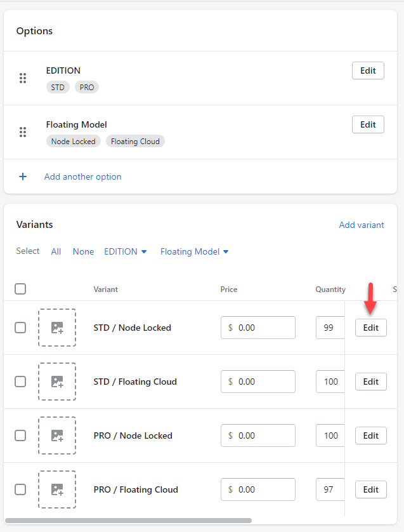Select None variants link
The width and height of the screenshot is (404, 532).
point(83,252)
